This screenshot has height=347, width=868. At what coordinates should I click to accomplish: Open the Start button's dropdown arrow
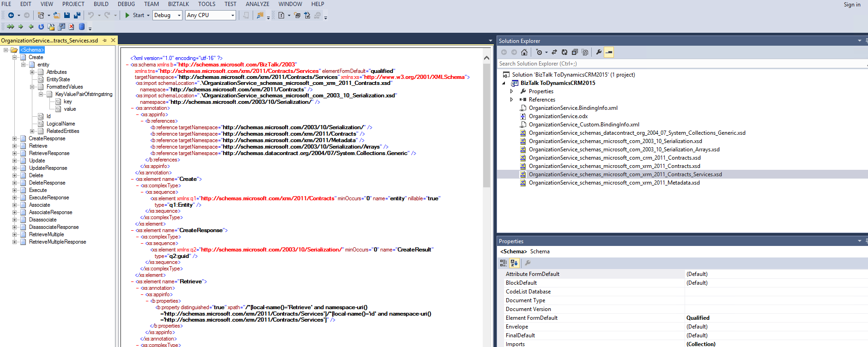(x=148, y=15)
